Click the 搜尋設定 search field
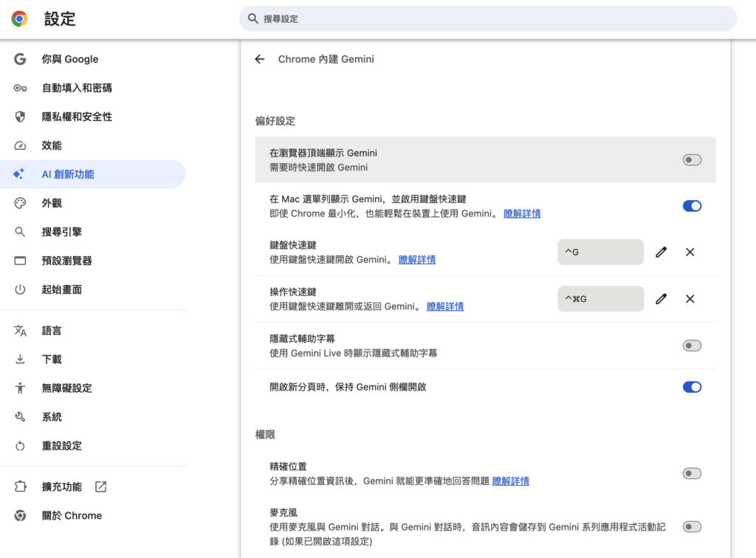The height and width of the screenshot is (558, 756). click(488, 18)
